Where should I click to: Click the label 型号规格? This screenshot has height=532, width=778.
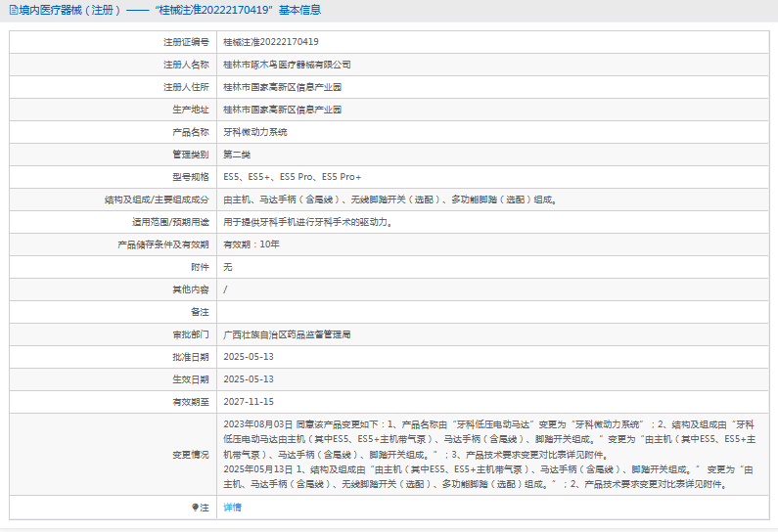191,177
